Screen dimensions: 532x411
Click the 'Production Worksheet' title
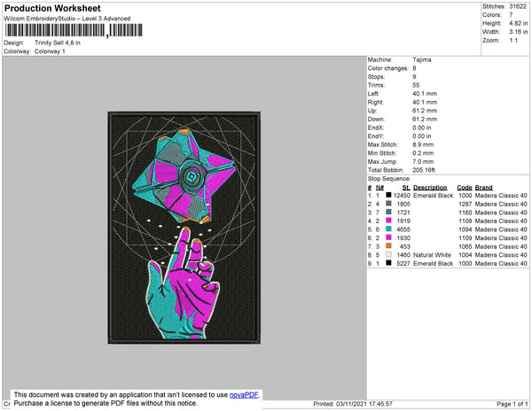pyautogui.click(x=52, y=9)
